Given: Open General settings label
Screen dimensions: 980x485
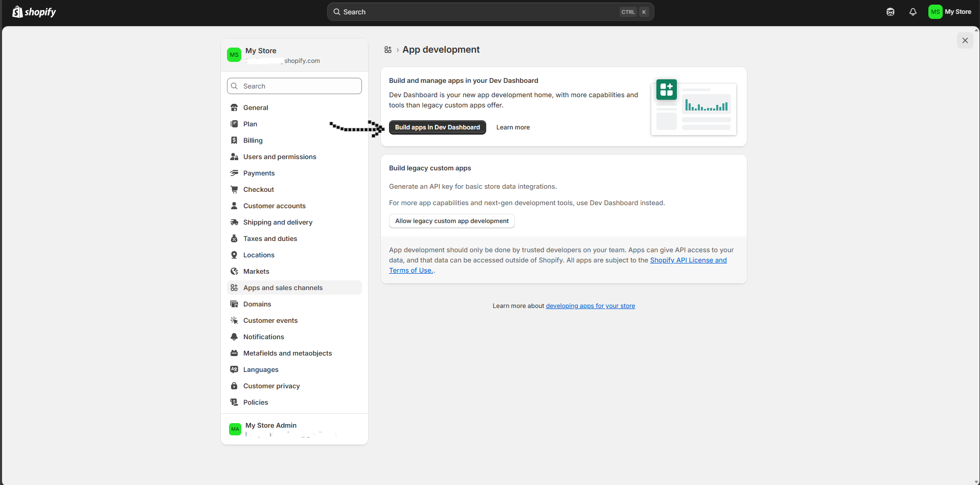Looking at the screenshot, I should [256, 107].
